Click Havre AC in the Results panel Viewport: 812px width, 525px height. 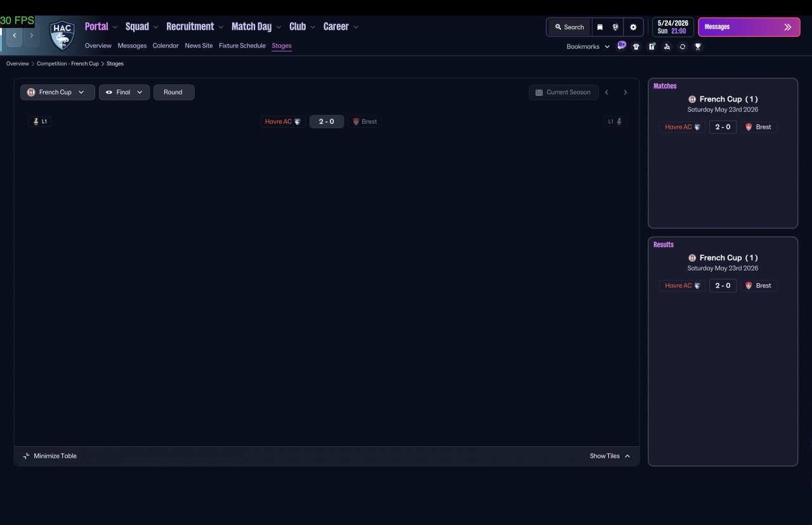[x=682, y=286]
